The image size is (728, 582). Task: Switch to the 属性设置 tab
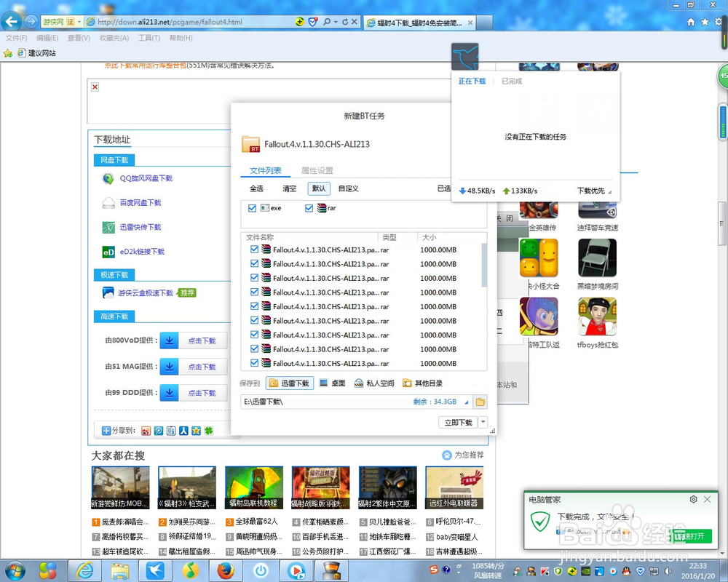pyautogui.click(x=317, y=170)
